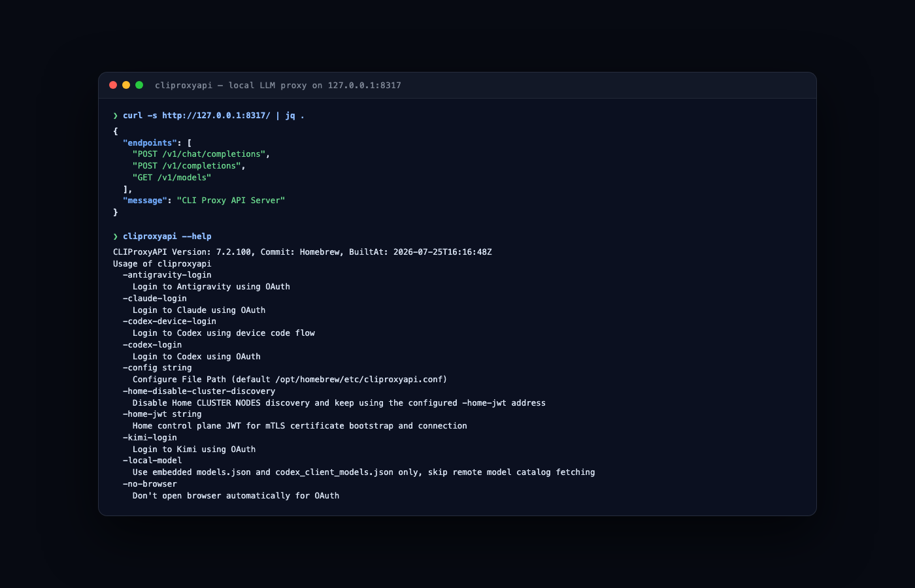Click the -antigravity-login flag

click(167, 275)
